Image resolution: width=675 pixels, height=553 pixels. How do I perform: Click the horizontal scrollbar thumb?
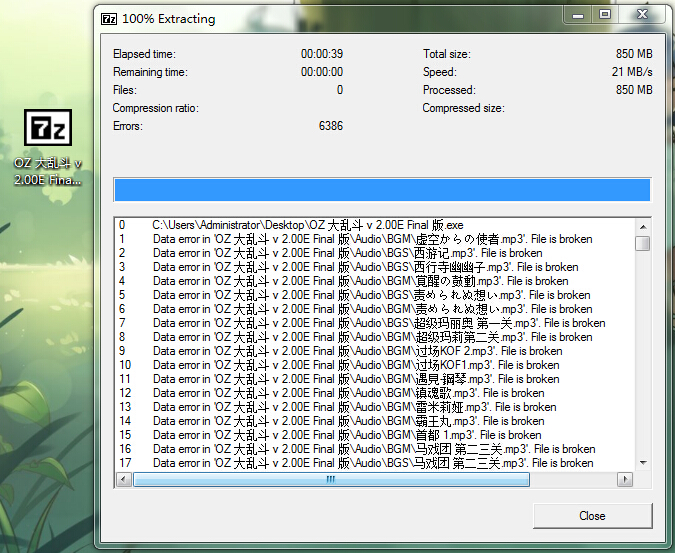(331, 479)
